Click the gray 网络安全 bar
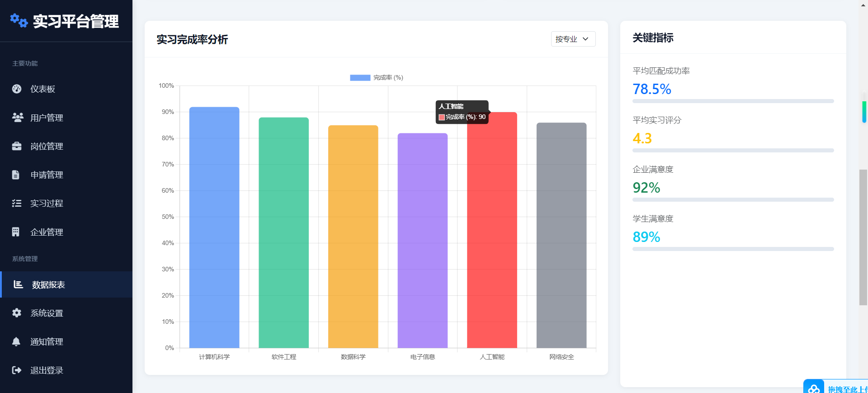 coord(561,235)
